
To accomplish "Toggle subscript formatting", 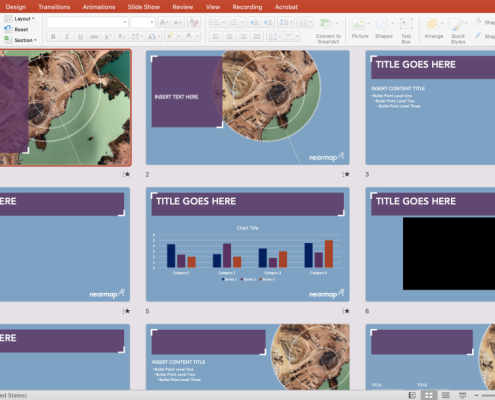I will pyautogui.click(x=121, y=36).
